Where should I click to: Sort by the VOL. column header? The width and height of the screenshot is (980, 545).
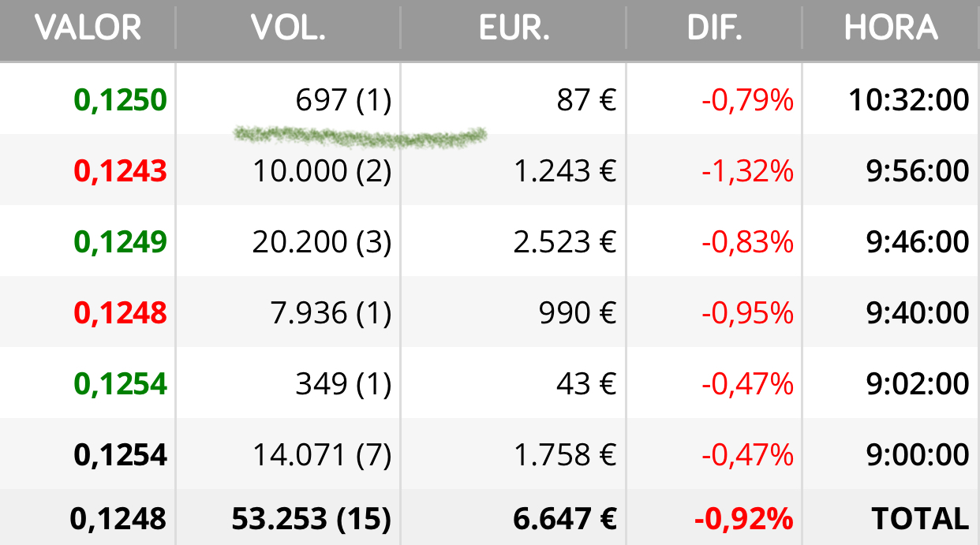click(x=289, y=28)
